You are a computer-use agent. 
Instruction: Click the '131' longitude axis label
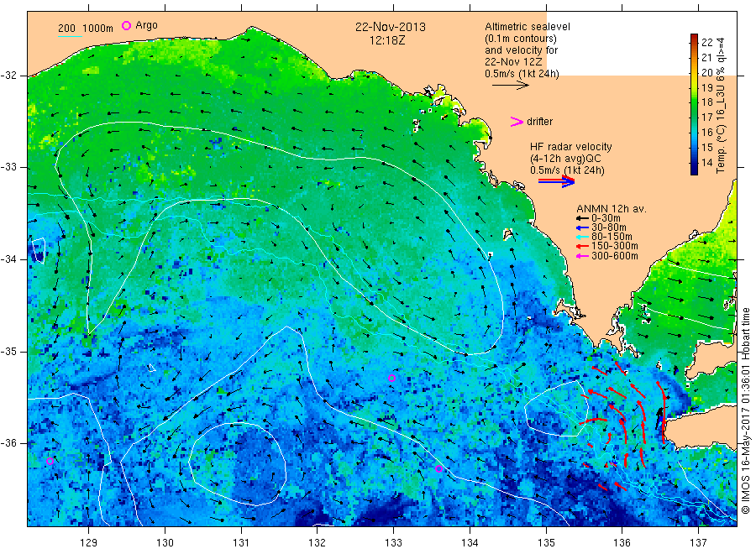[241, 542]
